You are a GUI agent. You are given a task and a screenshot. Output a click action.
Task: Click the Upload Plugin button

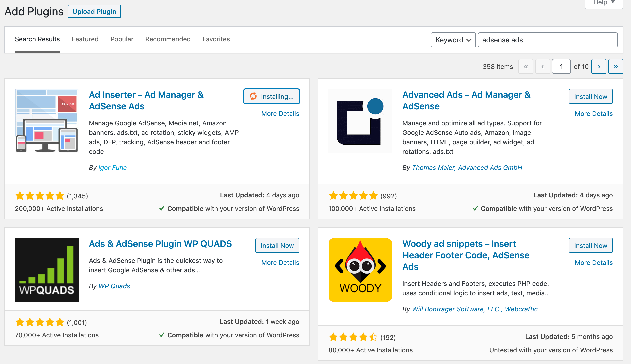coord(94,12)
